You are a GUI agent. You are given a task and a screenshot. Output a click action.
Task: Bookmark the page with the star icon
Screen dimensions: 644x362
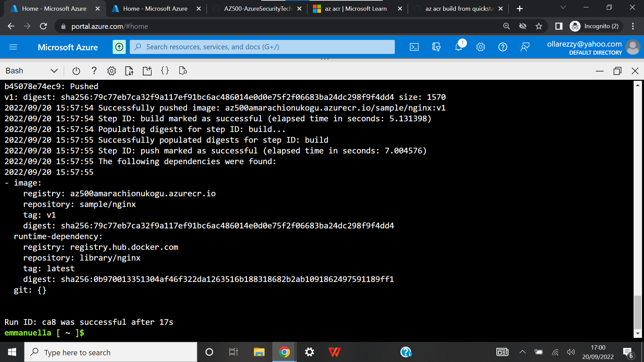[x=539, y=26]
